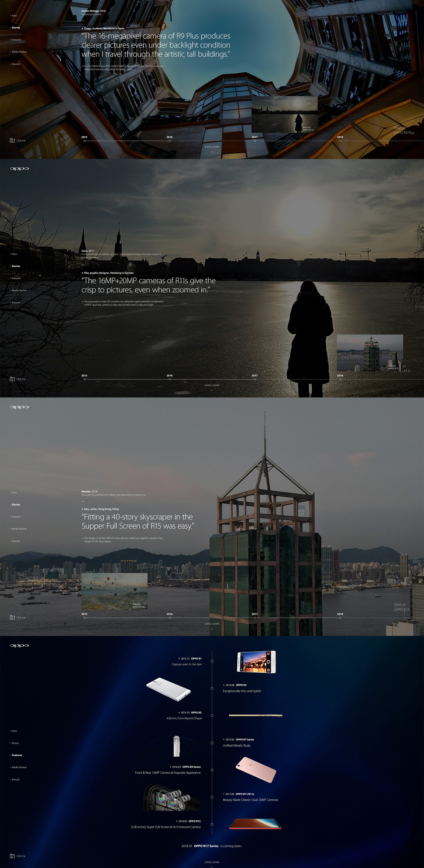The height and width of the screenshot is (868, 424).
Task: Click the 2016 timeline marker in the Wonder section
Action: tap(170, 618)
